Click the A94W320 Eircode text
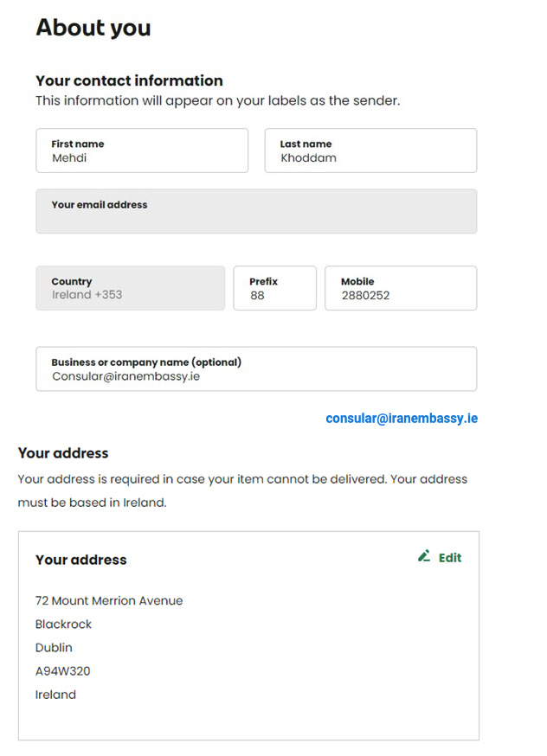 coord(62,671)
